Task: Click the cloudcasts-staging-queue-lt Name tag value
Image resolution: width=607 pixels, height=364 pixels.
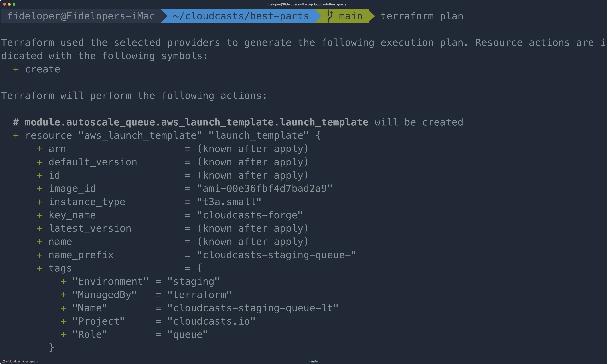Action: point(253,308)
